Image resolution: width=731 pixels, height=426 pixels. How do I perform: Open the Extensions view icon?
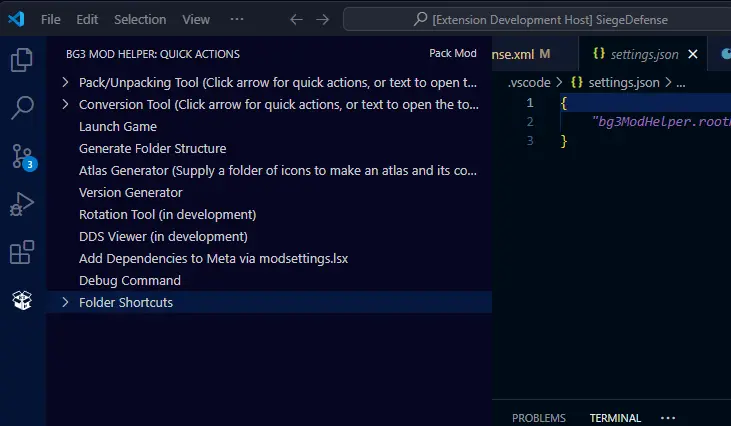(x=22, y=252)
